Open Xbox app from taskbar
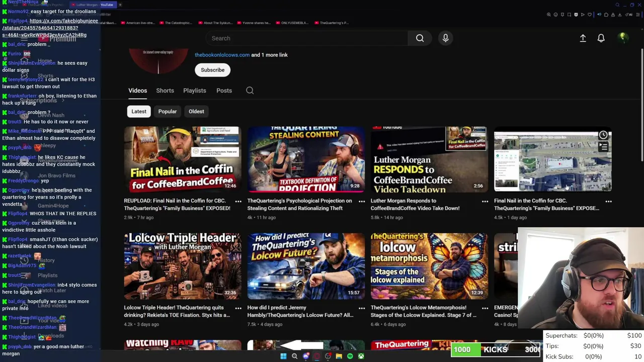The height and width of the screenshot is (362, 644). coord(361,356)
